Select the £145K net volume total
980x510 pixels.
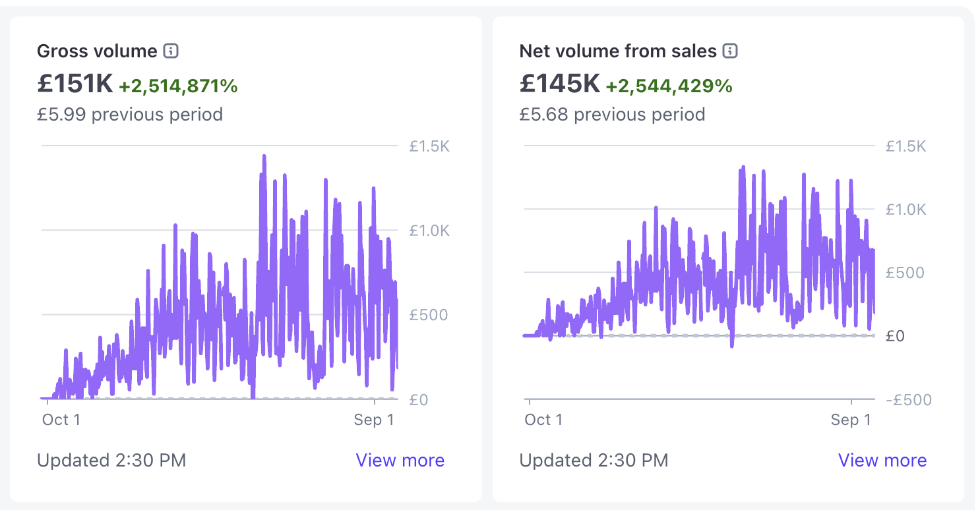(559, 84)
